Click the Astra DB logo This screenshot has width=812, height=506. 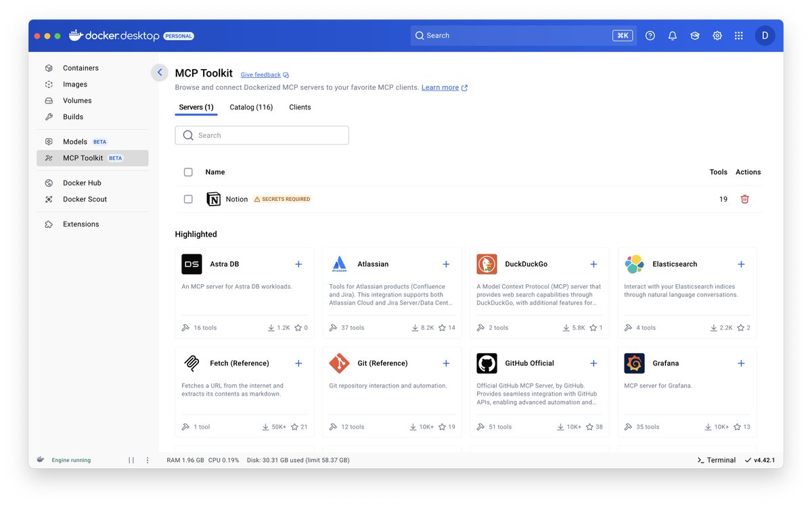pyautogui.click(x=191, y=264)
